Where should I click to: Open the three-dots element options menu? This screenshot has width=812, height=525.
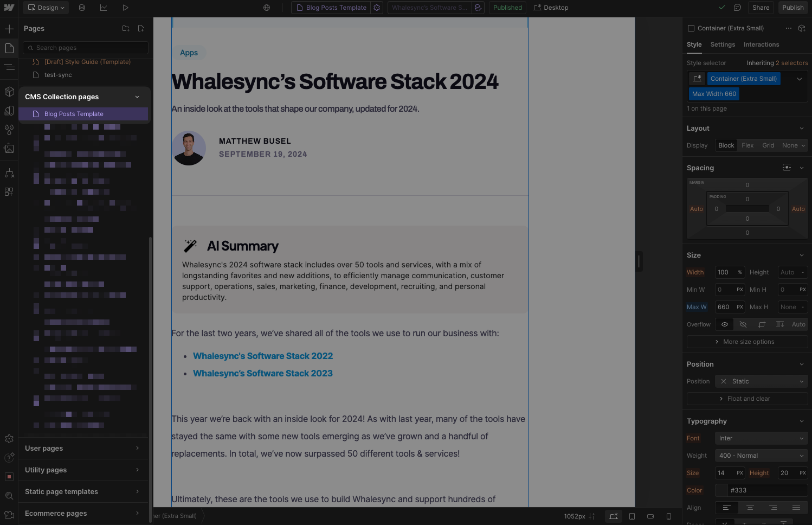[x=789, y=28]
